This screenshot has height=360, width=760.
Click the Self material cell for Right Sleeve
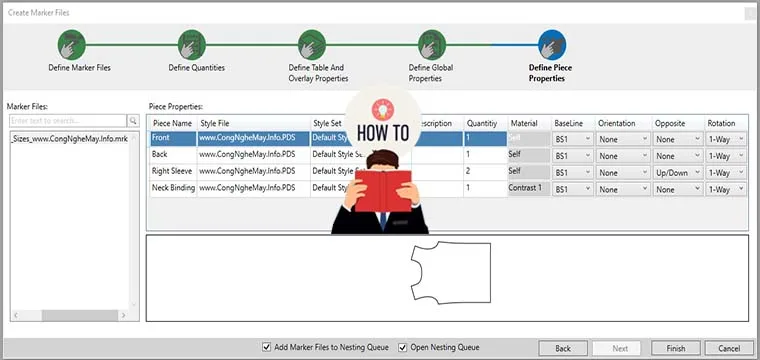(x=529, y=172)
